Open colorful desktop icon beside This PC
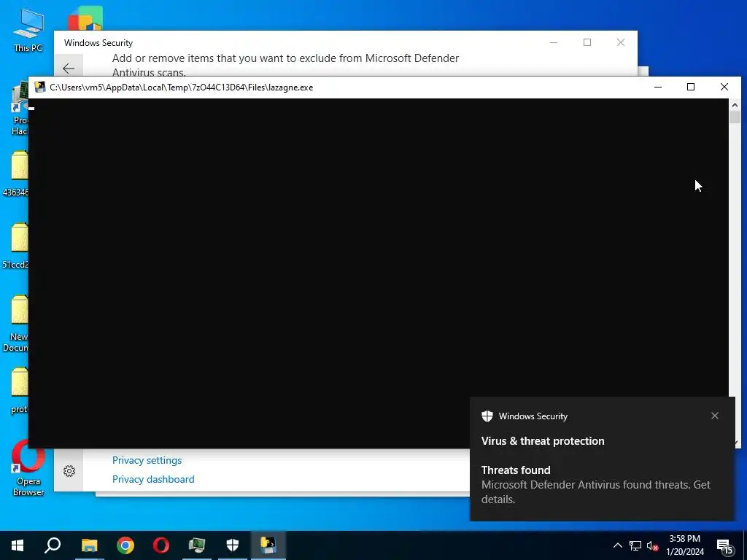 [85, 18]
